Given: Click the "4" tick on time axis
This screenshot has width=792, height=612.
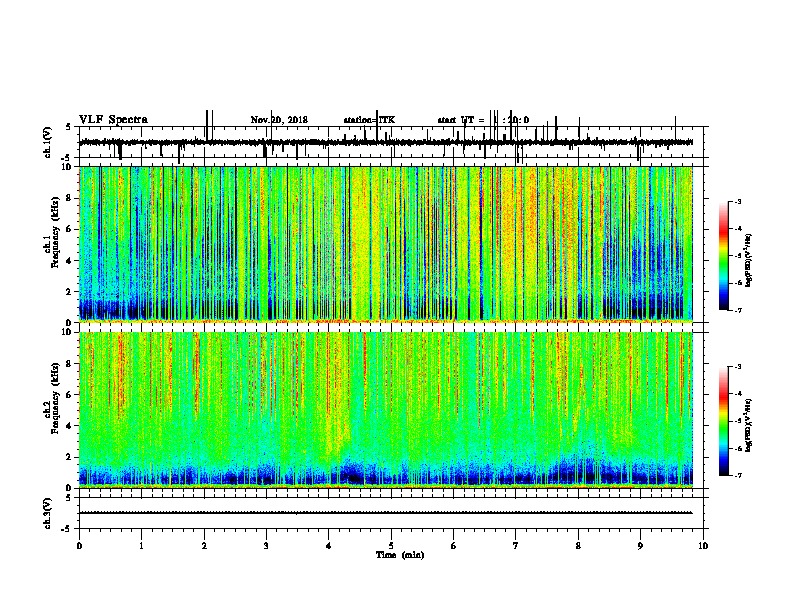Looking at the screenshot, I should pos(329,545).
